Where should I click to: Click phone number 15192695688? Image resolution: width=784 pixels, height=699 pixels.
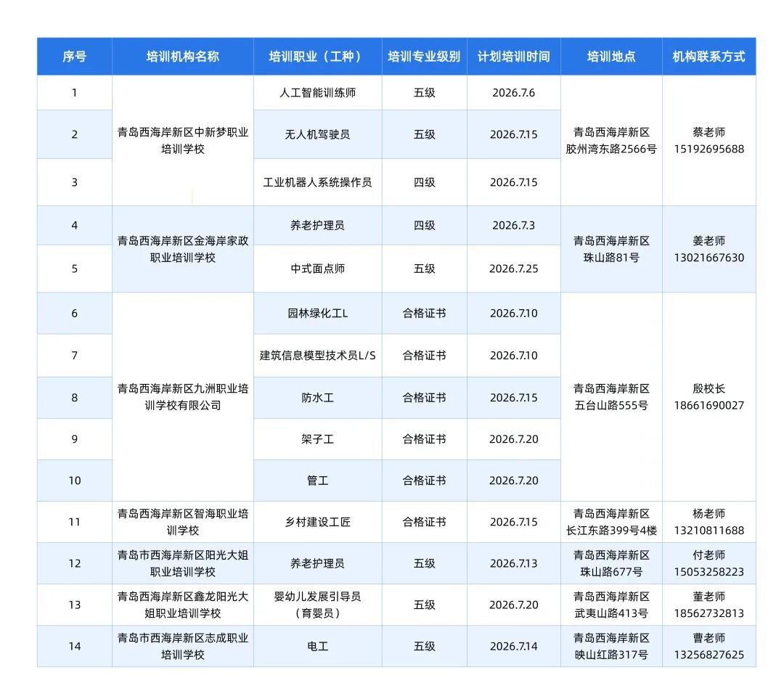(709, 149)
